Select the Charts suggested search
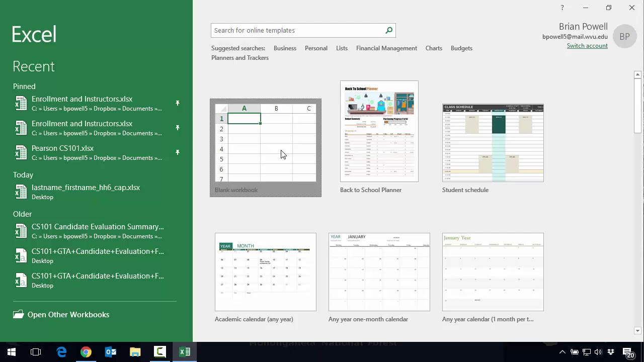644x362 pixels. click(434, 48)
